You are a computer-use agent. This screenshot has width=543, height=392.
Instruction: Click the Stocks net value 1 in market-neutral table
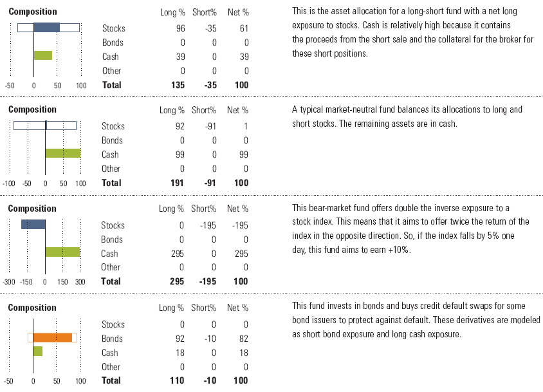[x=246, y=126]
